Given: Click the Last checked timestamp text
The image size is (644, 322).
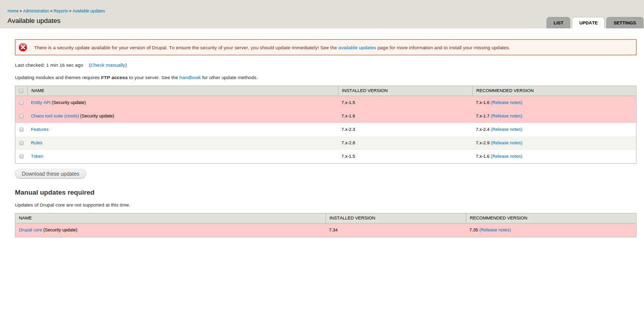Looking at the screenshot, I should tap(49, 65).
